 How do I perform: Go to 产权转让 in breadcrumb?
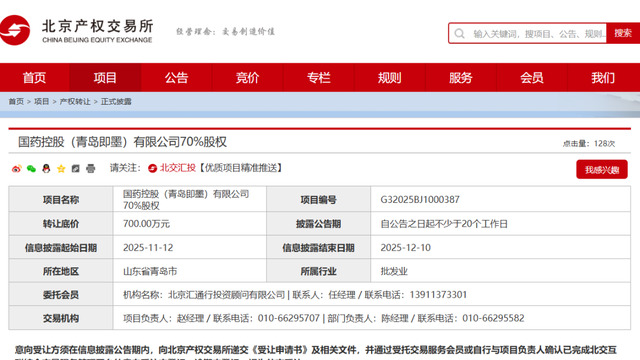click(x=75, y=102)
